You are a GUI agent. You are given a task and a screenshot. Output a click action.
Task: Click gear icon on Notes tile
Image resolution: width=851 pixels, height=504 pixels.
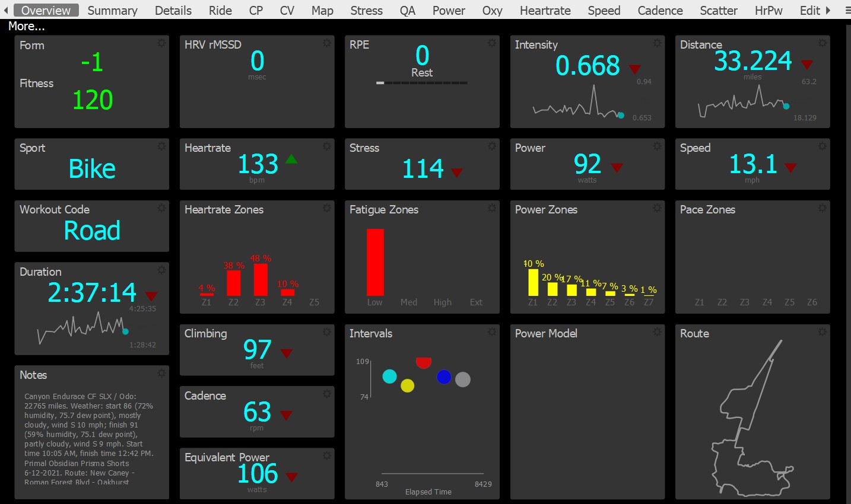161,374
